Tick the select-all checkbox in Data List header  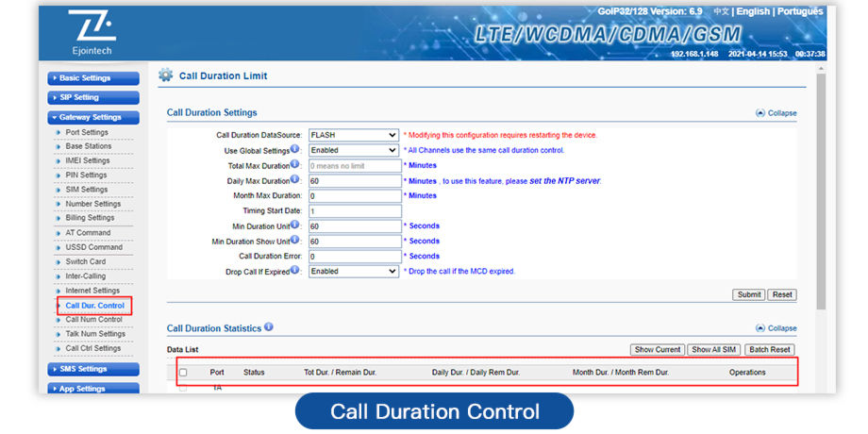pyautogui.click(x=183, y=373)
